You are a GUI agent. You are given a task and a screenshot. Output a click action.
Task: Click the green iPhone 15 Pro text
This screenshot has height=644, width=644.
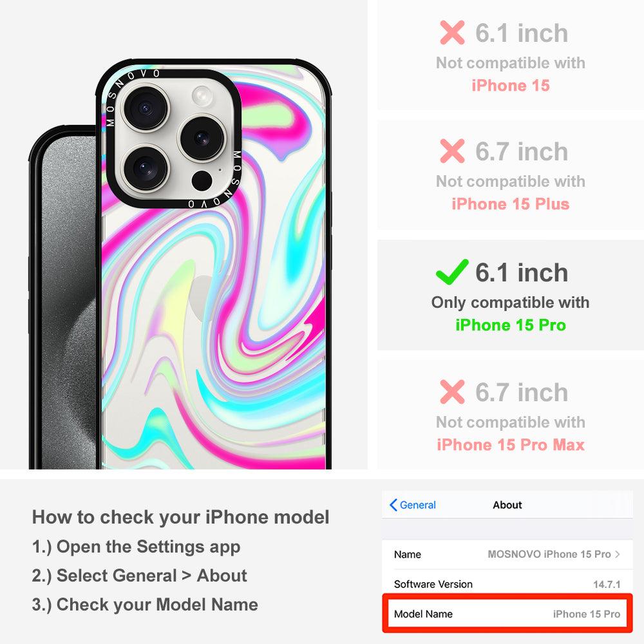pyautogui.click(x=511, y=325)
